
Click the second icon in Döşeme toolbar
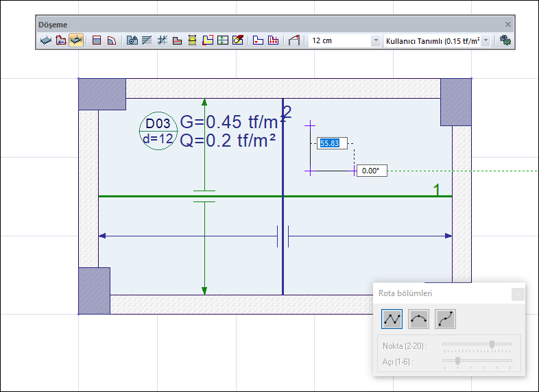[x=61, y=40]
